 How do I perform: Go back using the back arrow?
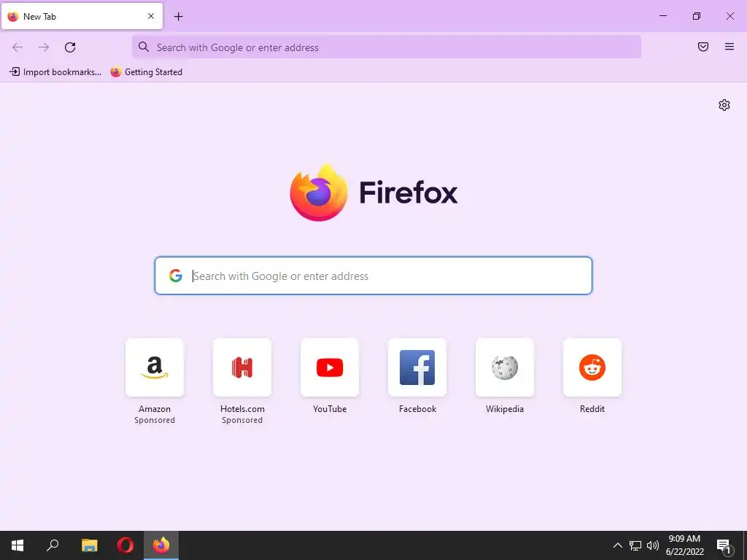pos(18,47)
